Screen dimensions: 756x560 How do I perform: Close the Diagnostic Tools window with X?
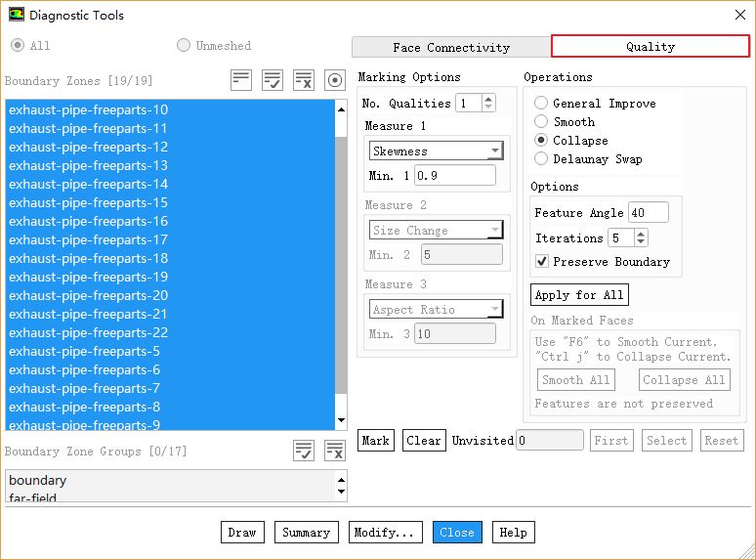pos(740,15)
